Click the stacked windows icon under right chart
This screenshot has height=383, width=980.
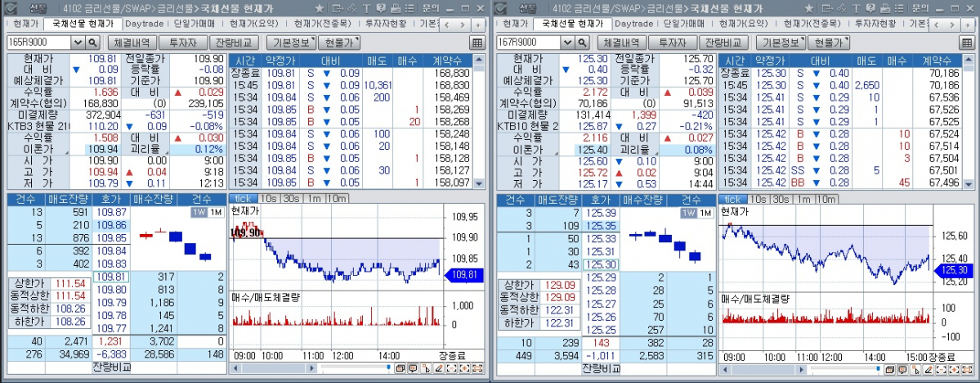tap(889, 368)
